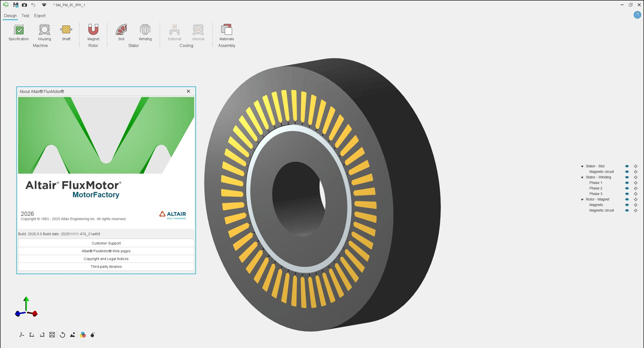Select the Magnets tree label

pos(596,205)
